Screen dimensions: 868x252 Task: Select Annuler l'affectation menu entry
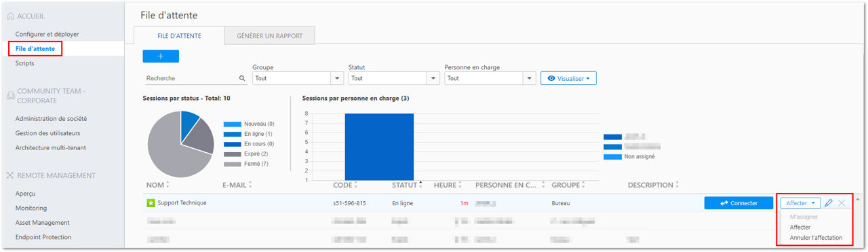[816, 238]
